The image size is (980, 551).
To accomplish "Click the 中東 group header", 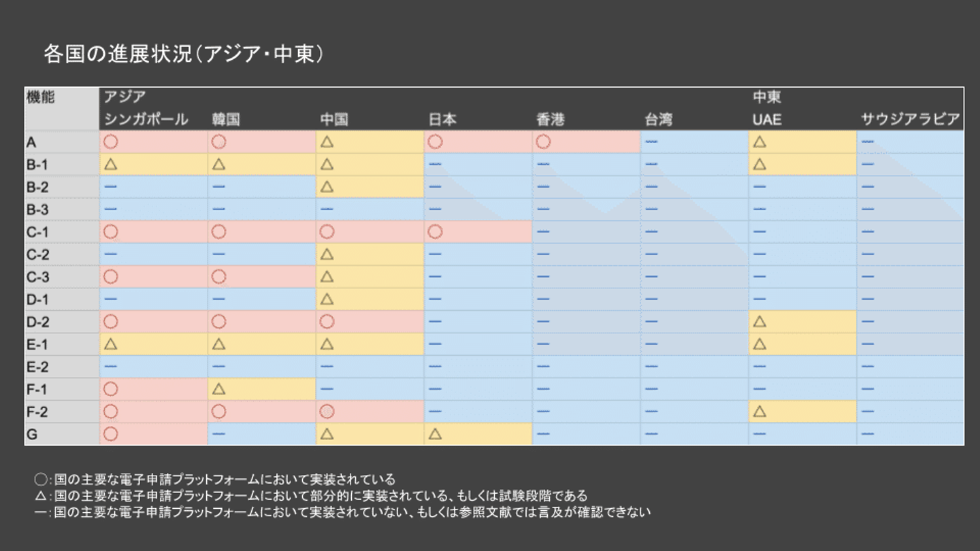I will (767, 97).
